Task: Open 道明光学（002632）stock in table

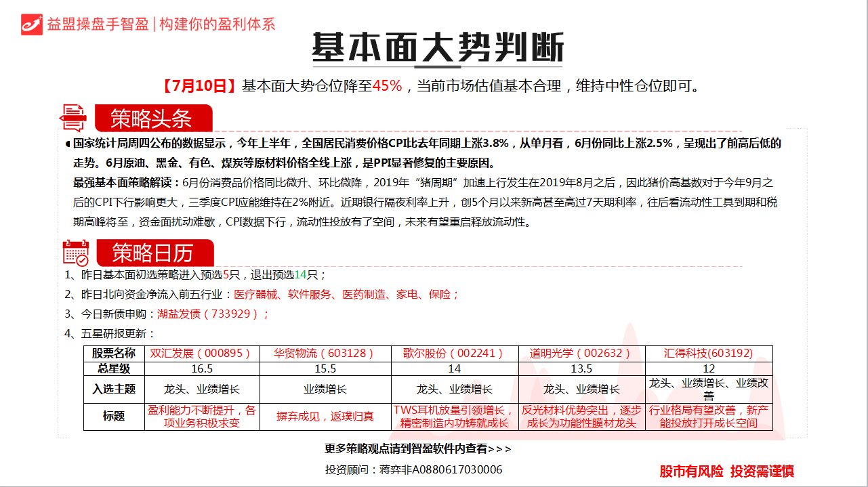Action: (x=581, y=354)
